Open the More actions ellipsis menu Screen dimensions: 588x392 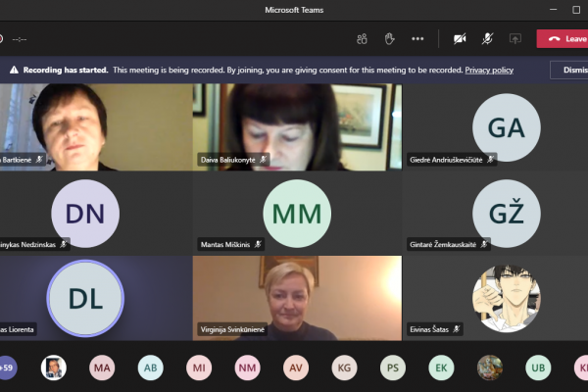(417, 38)
